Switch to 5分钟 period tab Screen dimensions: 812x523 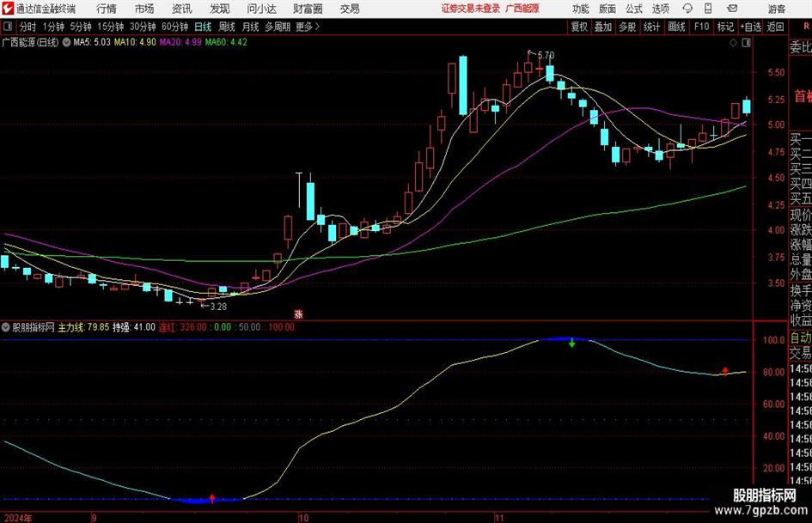click(81, 27)
